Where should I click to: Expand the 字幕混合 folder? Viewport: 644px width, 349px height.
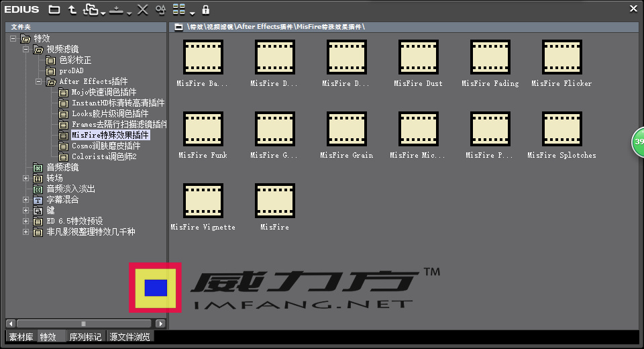click(x=26, y=199)
